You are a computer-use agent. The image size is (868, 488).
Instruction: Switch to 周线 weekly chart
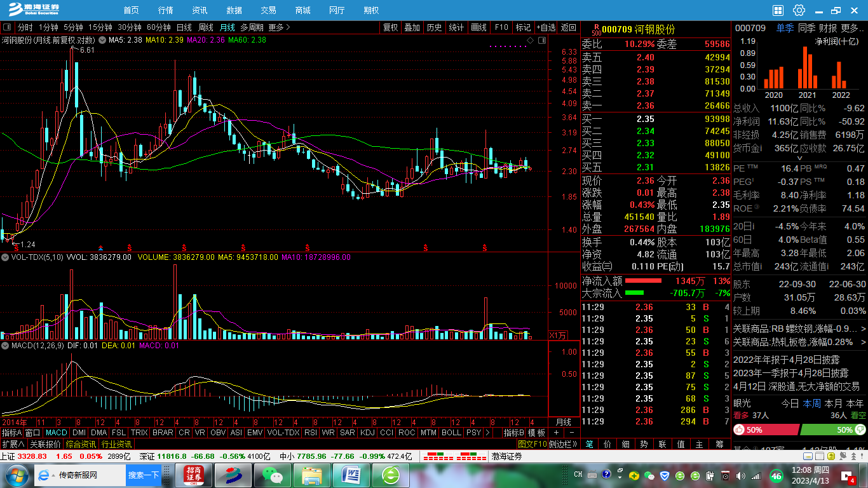click(205, 27)
